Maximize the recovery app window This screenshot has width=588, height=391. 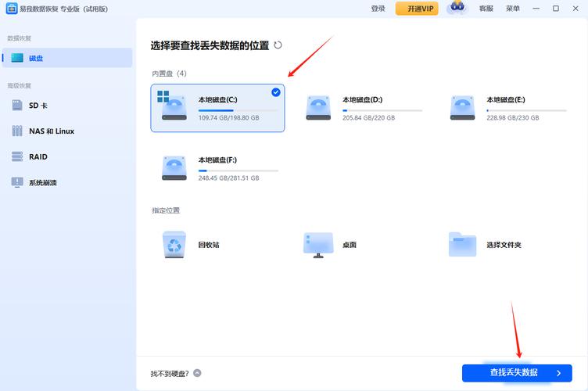click(x=556, y=9)
